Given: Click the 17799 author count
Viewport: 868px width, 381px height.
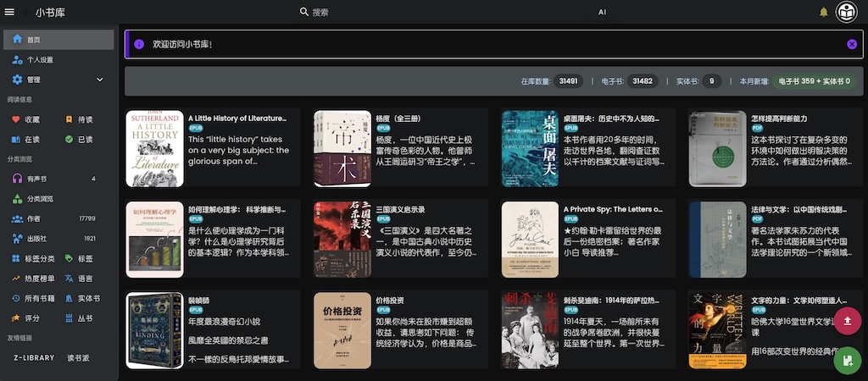Looking at the screenshot, I should coord(87,218).
